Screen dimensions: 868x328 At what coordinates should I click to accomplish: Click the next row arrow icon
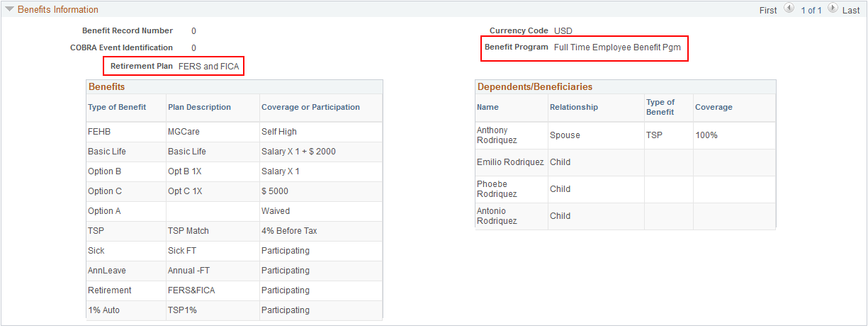pos(833,10)
